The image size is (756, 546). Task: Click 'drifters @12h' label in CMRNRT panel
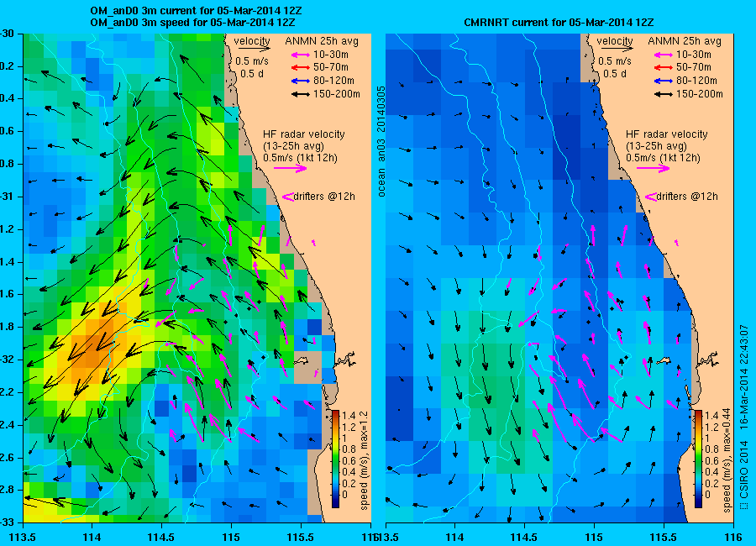coord(687,197)
